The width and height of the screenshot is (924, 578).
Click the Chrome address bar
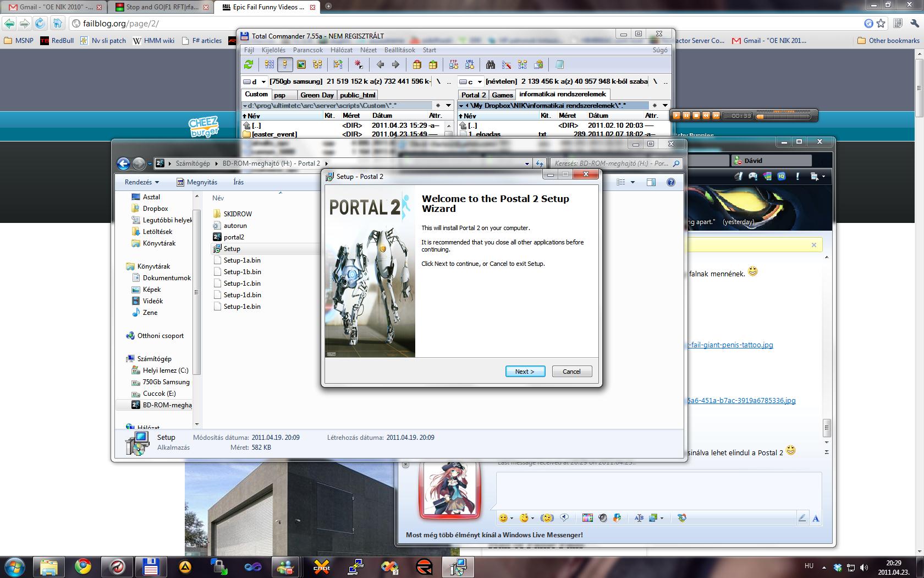[468, 23]
